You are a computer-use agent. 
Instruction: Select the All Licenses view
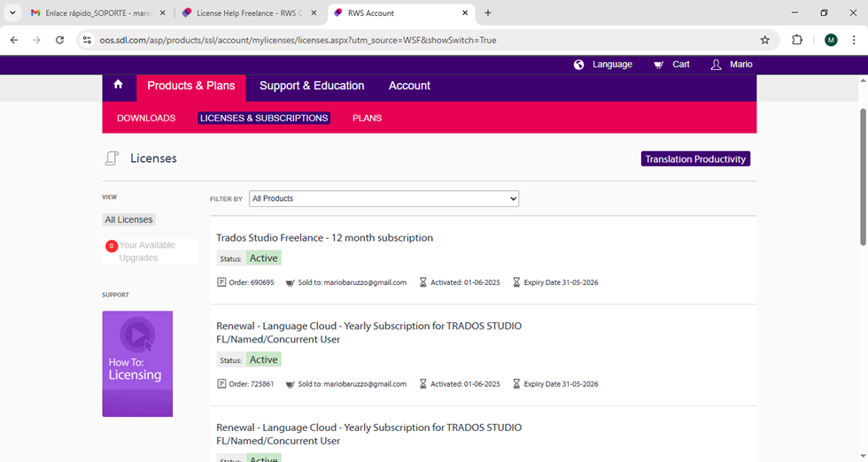[128, 219]
